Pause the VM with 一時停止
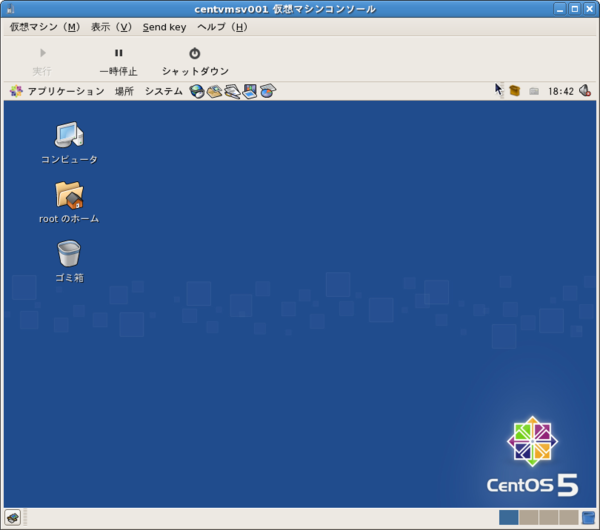This screenshot has width=600, height=530. [x=118, y=61]
